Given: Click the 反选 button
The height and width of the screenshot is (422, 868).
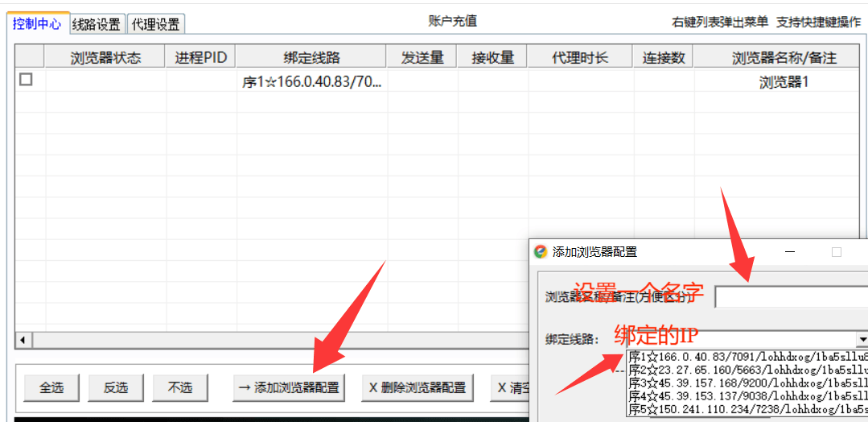Looking at the screenshot, I should click(x=116, y=387).
